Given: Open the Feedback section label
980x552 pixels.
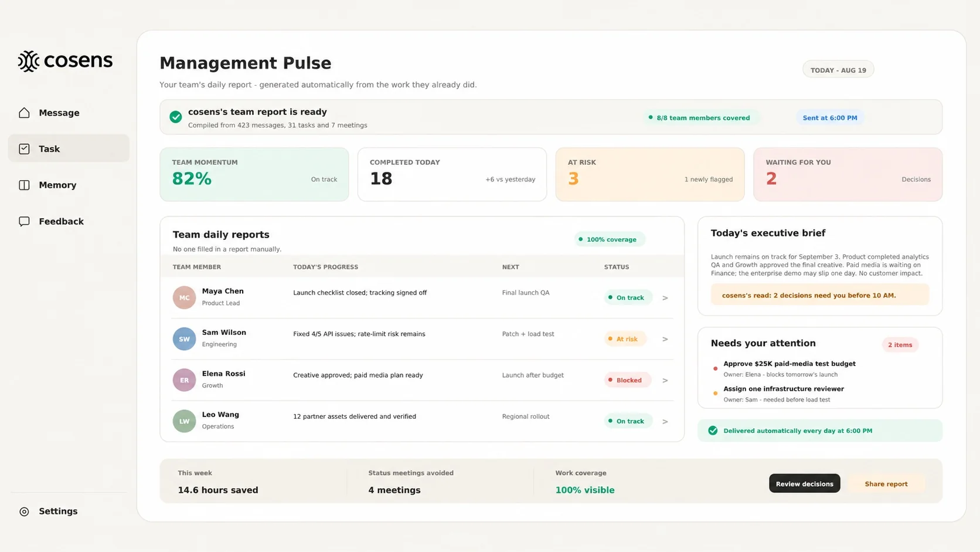Looking at the screenshot, I should (x=62, y=222).
